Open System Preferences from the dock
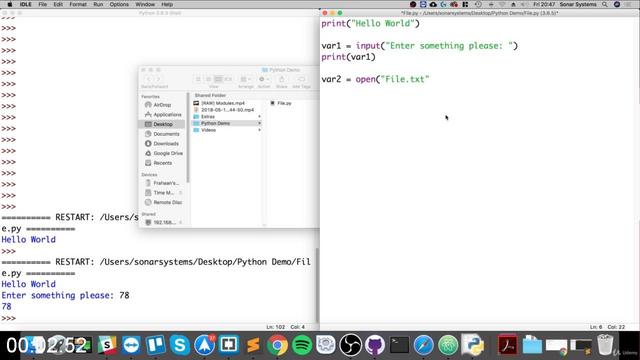This screenshot has height=360, width=640. tap(326, 345)
